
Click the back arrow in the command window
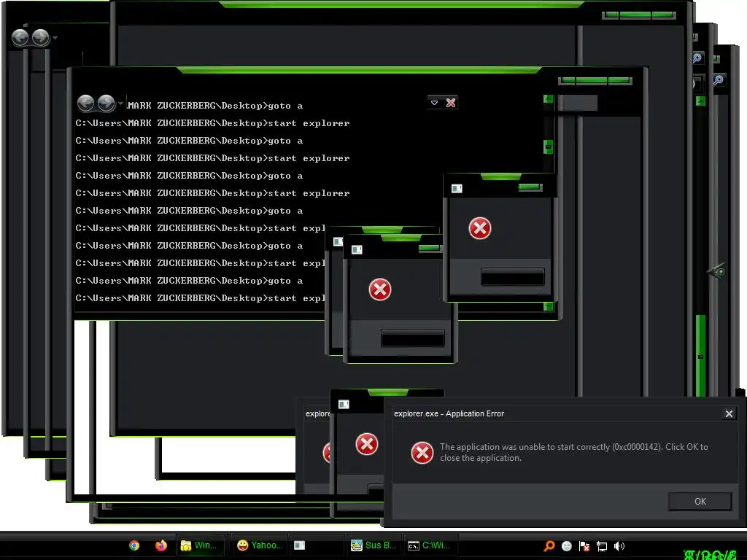pyautogui.click(x=86, y=103)
